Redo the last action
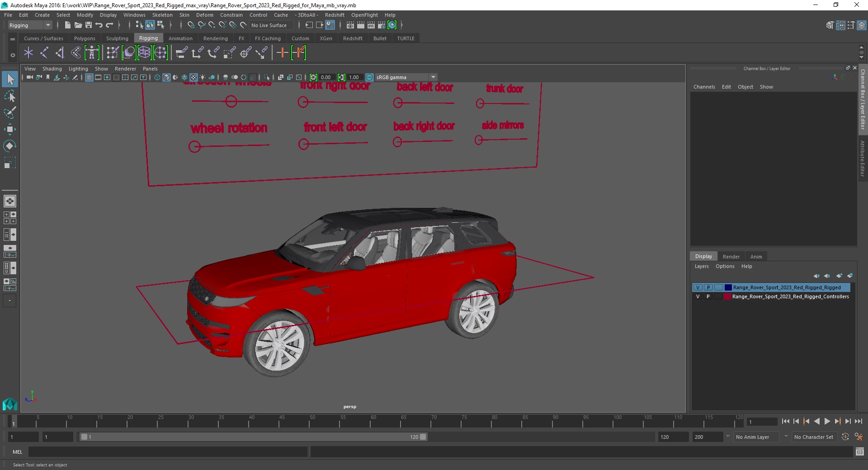Image resolution: width=868 pixels, height=470 pixels. (109, 25)
